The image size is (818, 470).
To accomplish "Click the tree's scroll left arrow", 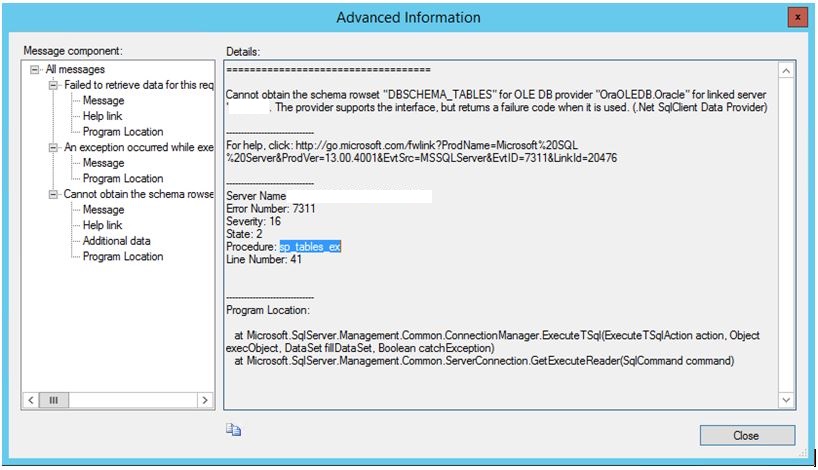I will tap(31, 400).
